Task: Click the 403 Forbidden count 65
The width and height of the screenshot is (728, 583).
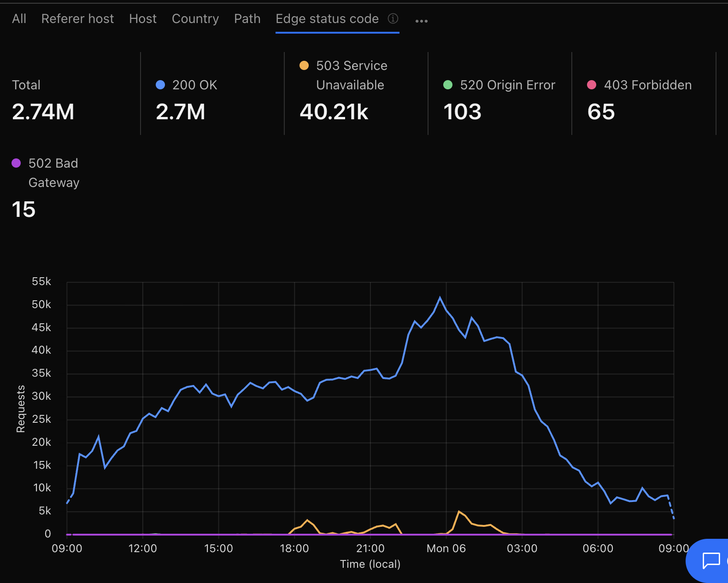Action: (601, 112)
